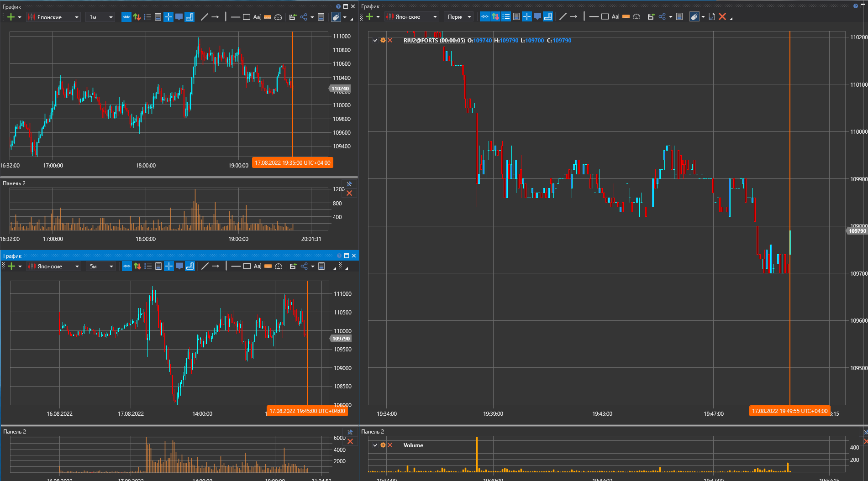The width and height of the screenshot is (868, 481).
Task: Click 109790 price label on right chart axis
Action: point(857,231)
